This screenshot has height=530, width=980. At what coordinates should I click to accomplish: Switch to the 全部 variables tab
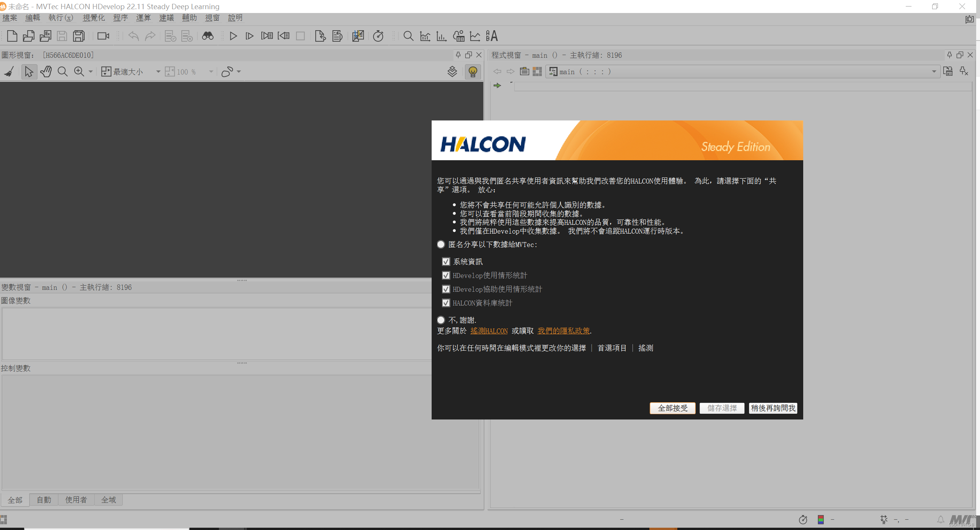[15, 500]
